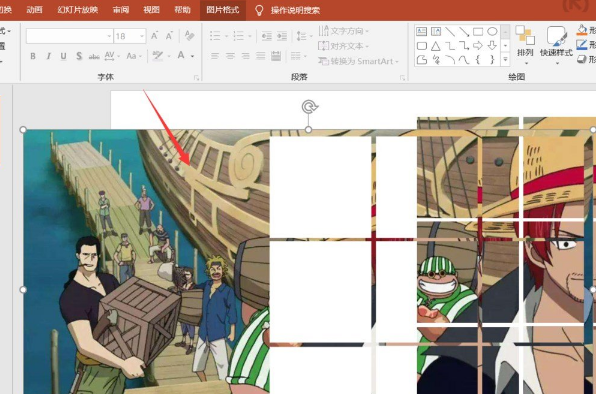Select the Triangle shape in gallery

(435, 46)
